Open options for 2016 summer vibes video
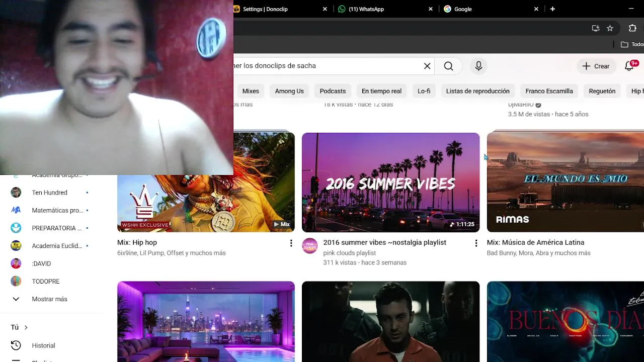Viewport: 644px width, 362px height. 476,243
